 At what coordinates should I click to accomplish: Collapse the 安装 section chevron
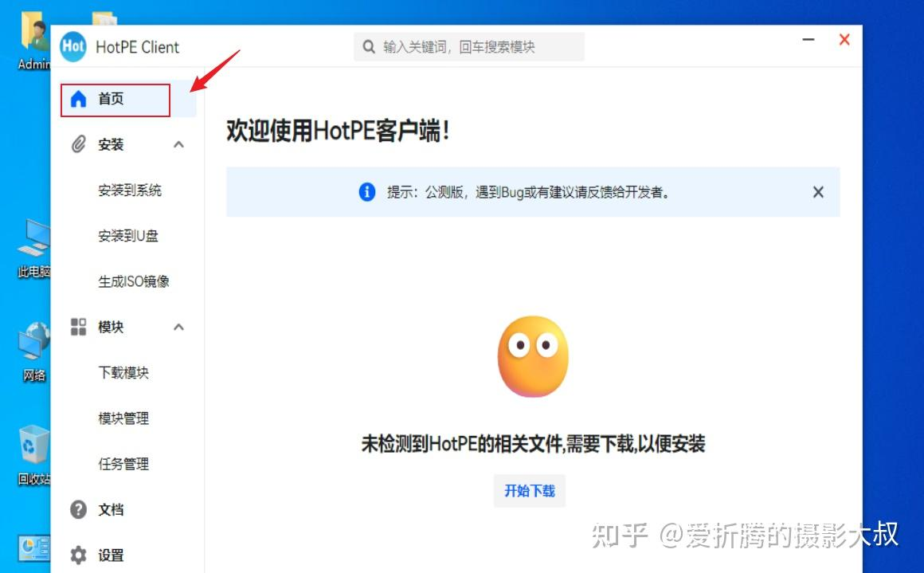pos(179,144)
